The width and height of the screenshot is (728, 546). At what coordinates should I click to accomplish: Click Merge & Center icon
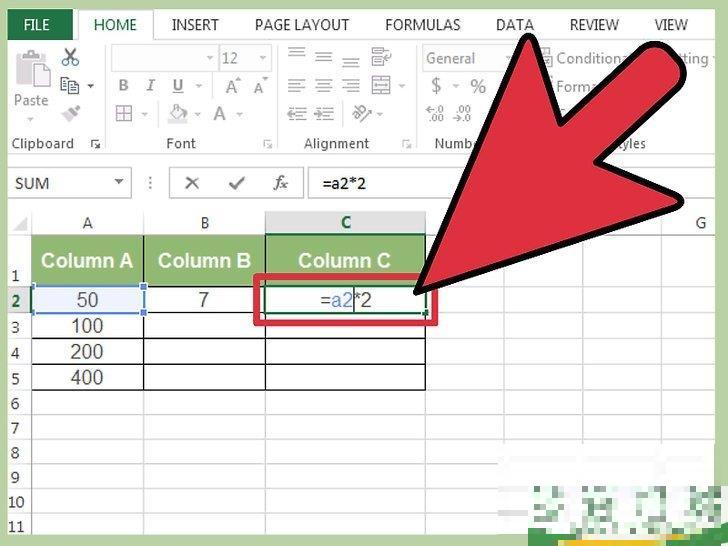pos(381,85)
